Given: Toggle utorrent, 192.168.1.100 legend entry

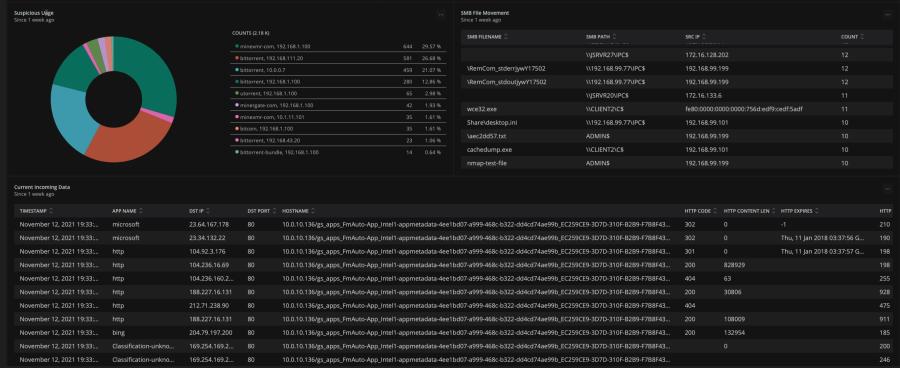Looking at the screenshot, I should pos(338,93).
